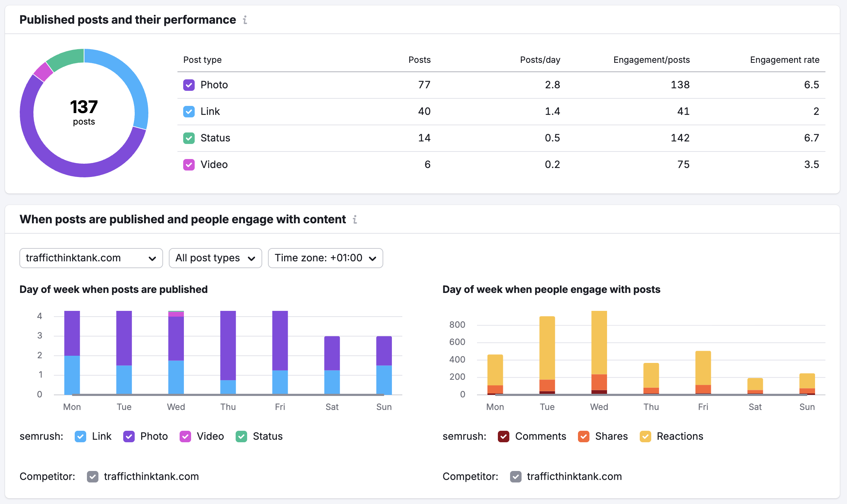Toggle Shares legend checkbox
Image resolution: width=847 pixels, height=504 pixels.
click(584, 437)
